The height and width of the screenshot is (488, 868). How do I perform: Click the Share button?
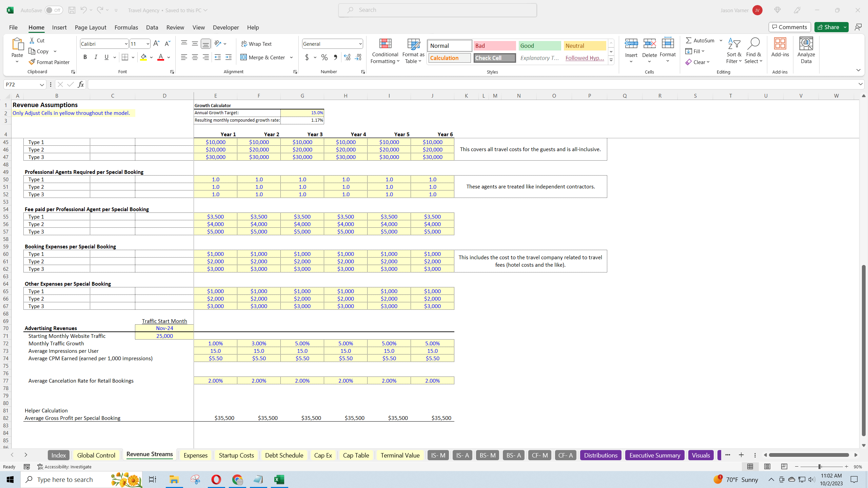click(x=830, y=27)
